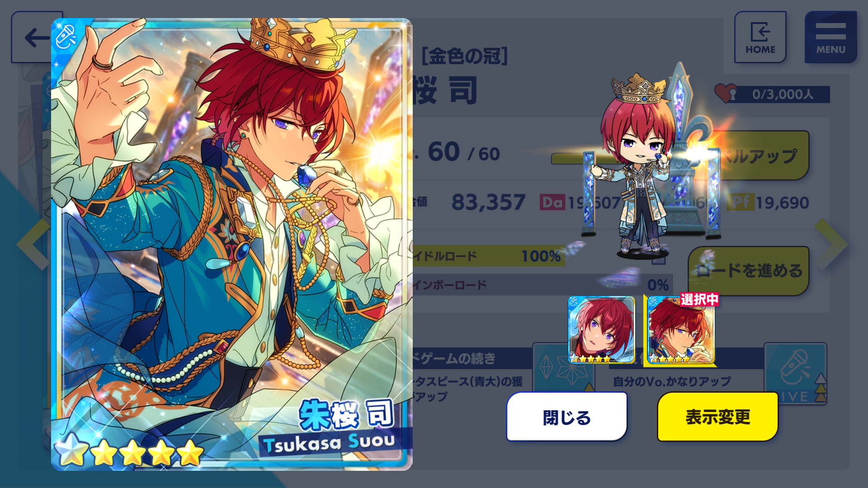The height and width of the screenshot is (488, 868).
Task: Click the idol road 100% progress bar
Action: [488, 256]
